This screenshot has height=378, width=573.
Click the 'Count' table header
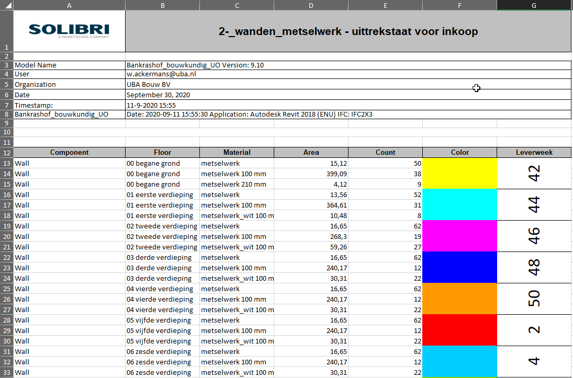[x=385, y=152]
